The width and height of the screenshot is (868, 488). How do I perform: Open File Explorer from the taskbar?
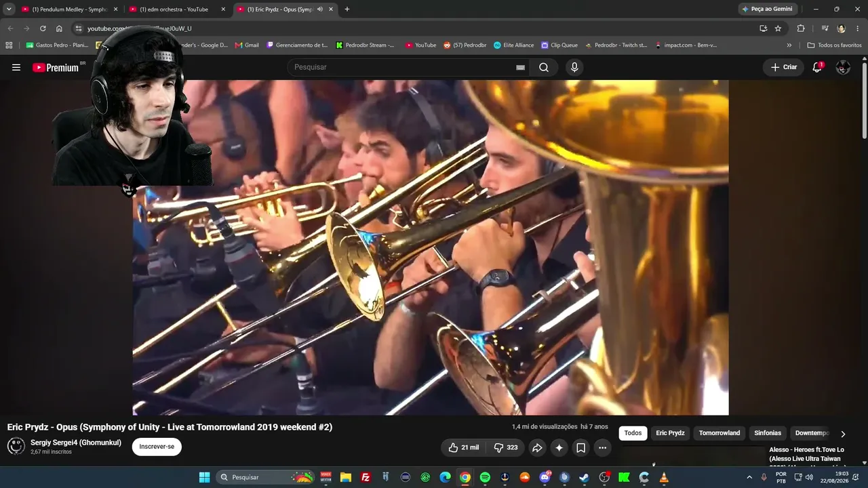[x=345, y=477]
